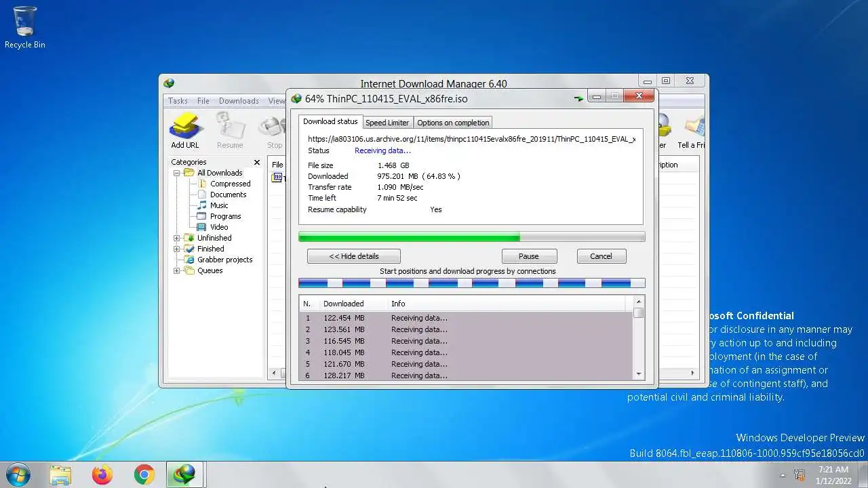
Task: Click the green download progress bar
Action: [472, 237]
